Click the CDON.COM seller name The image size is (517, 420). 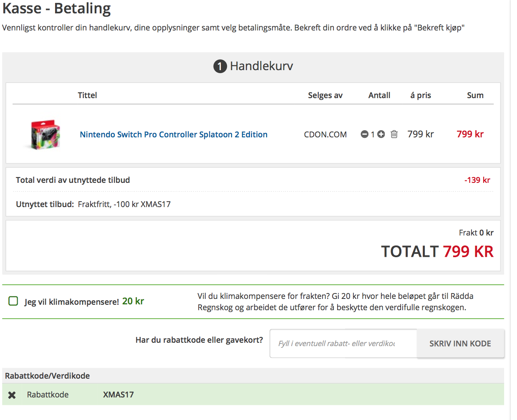[325, 134]
